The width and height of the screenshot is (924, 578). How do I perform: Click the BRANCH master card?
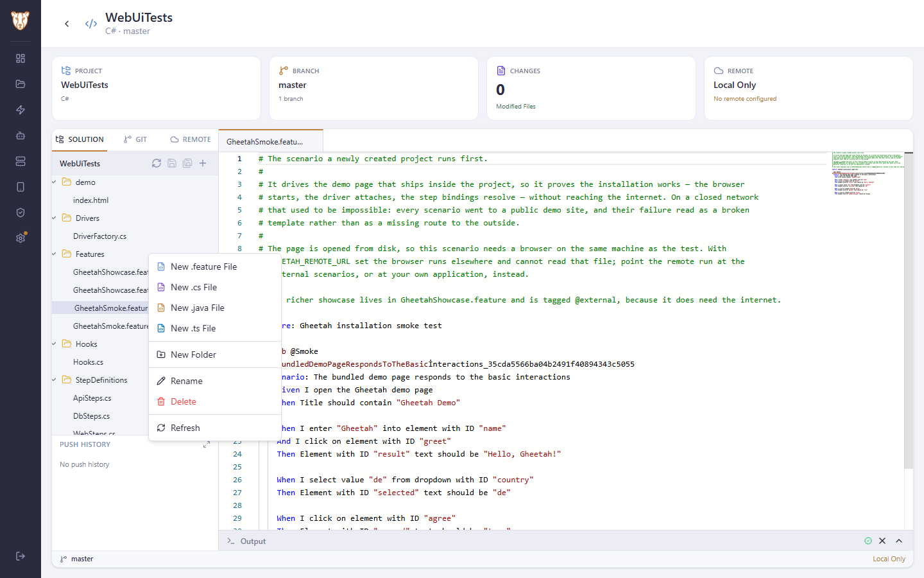373,88
